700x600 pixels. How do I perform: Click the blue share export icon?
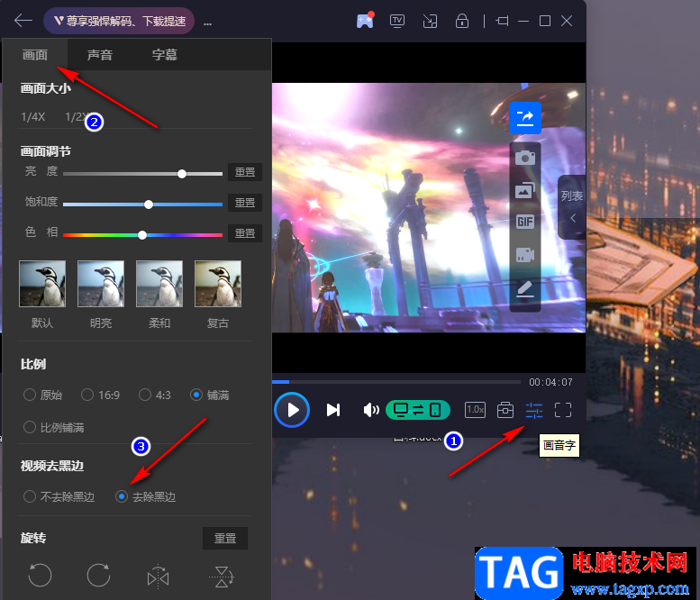[x=525, y=118]
